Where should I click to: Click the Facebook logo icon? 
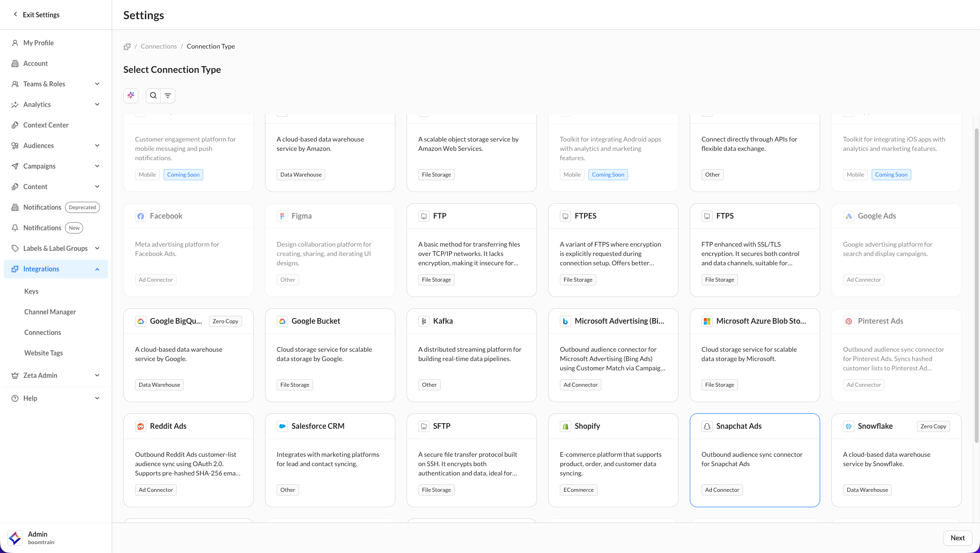(141, 216)
